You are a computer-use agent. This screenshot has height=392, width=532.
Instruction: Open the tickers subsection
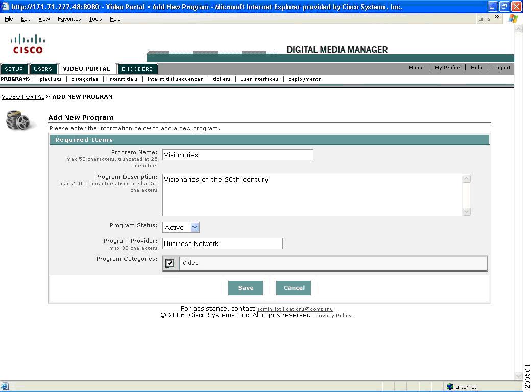[222, 79]
